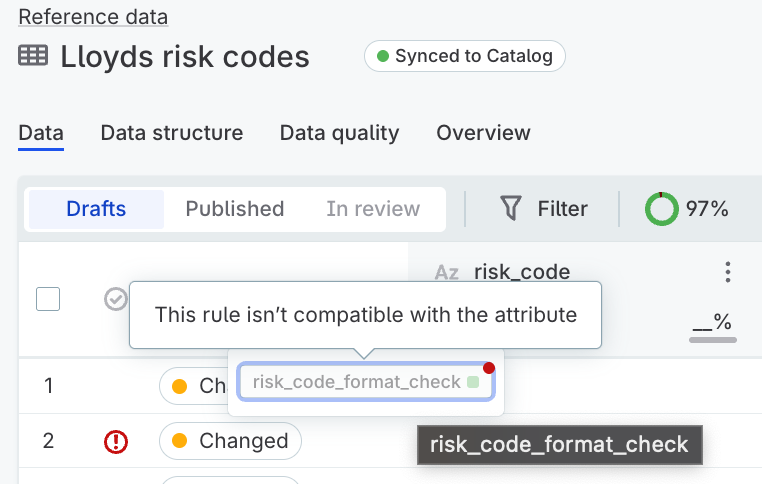The width and height of the screenshot is (762, 484).
Task: Click the green Synced to Catalog dot
Action: pos(383,56)
